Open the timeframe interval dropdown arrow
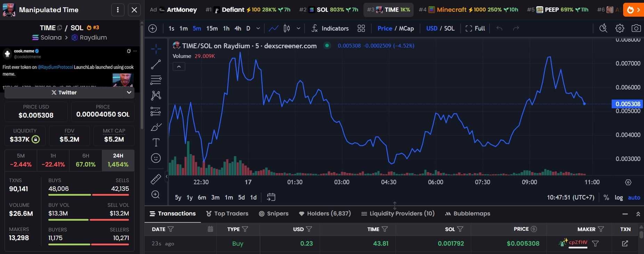The height and width of the screenshot is (254, 644). pos(258,28)
